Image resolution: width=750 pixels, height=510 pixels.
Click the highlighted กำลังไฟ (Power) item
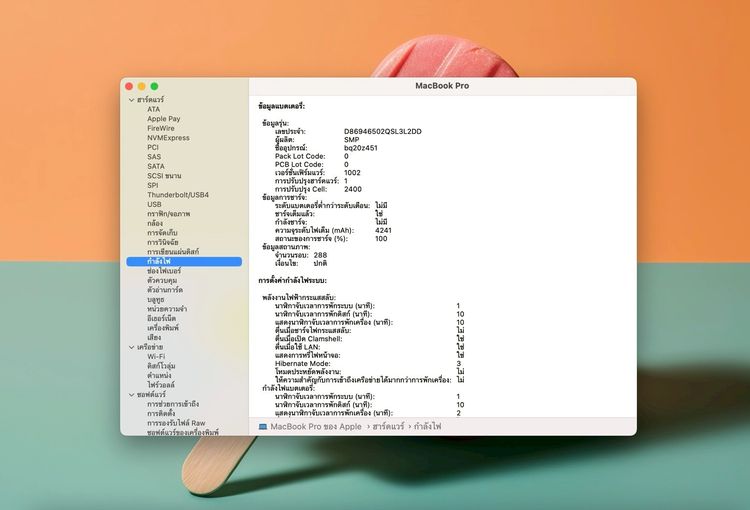click(x=161, y=261)
